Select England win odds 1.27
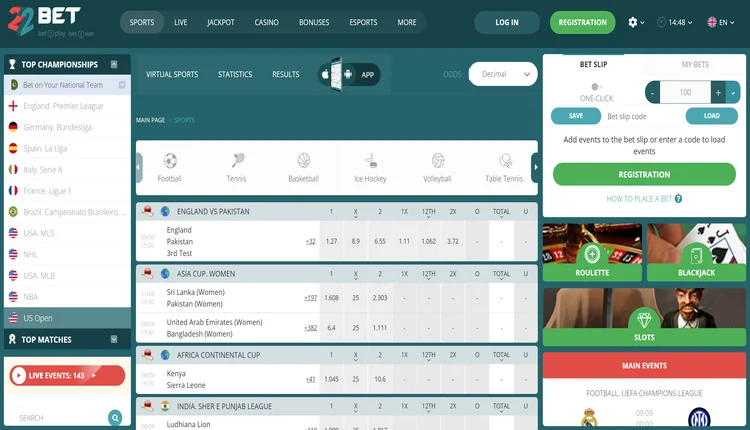Viewport: 750px width, 430px height. click(331, 241)
